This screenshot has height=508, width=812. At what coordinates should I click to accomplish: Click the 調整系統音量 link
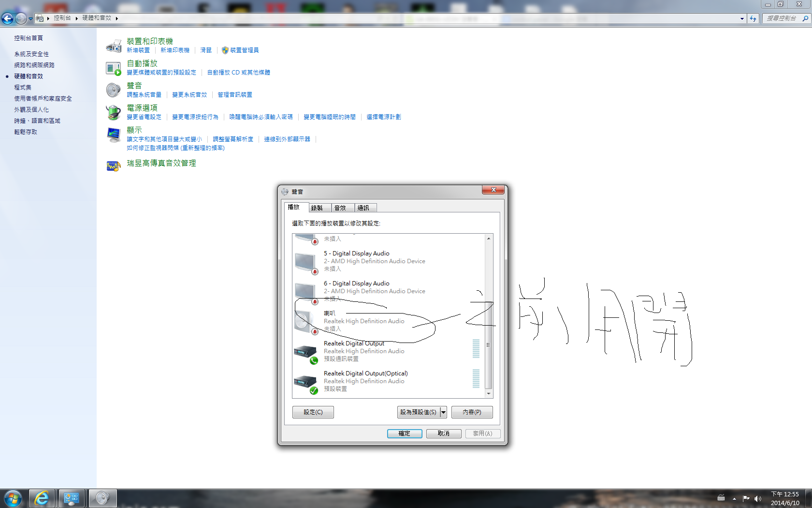[144, 95]
